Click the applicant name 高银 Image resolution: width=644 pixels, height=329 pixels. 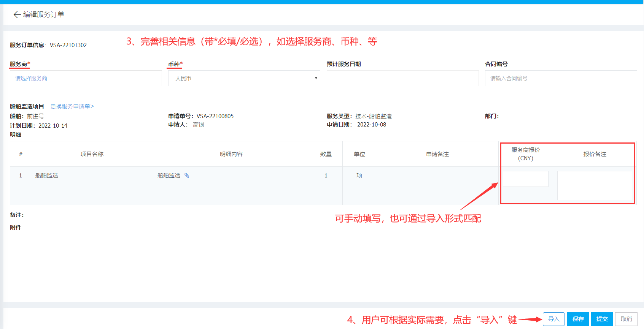point(199,125)
